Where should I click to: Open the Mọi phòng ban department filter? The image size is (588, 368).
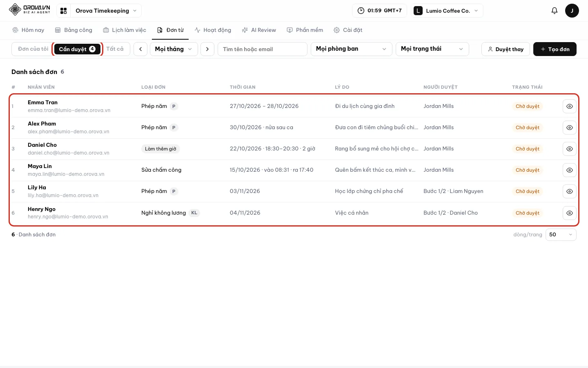click(x=351, y=49)
